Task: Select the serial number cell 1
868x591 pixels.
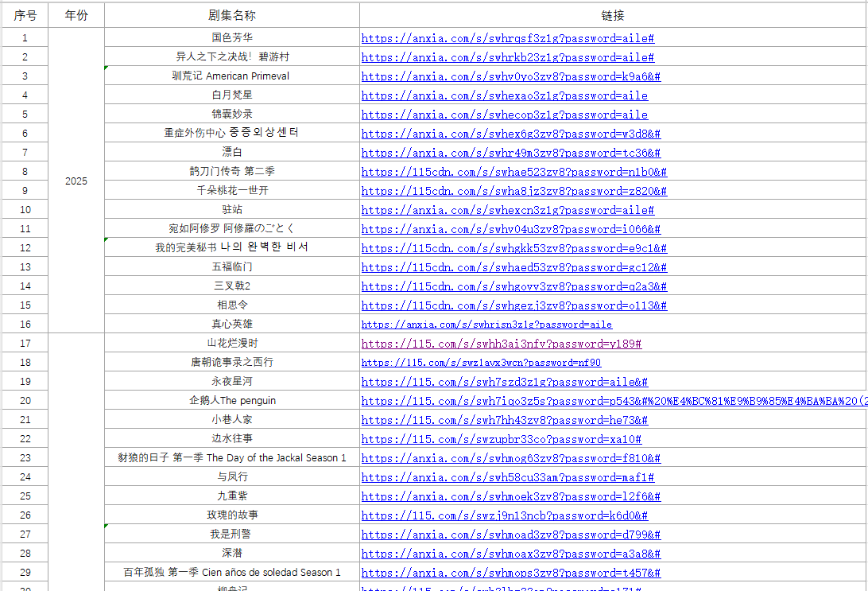Action: (x=25, y=37)
